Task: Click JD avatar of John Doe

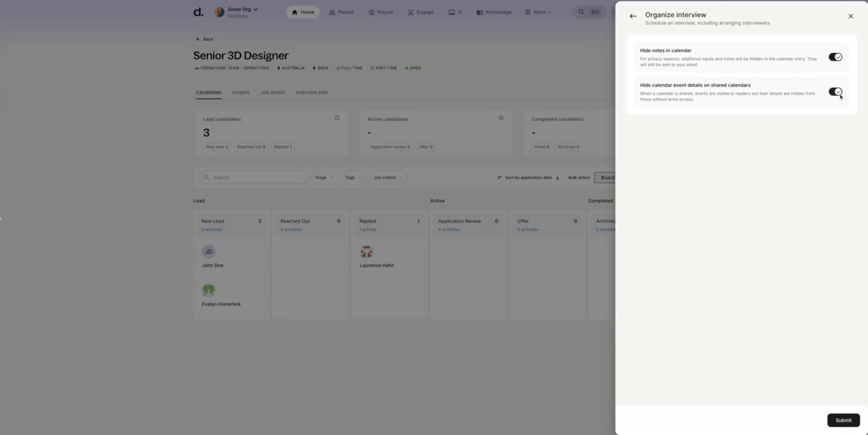Action: [x=209, y=251]
